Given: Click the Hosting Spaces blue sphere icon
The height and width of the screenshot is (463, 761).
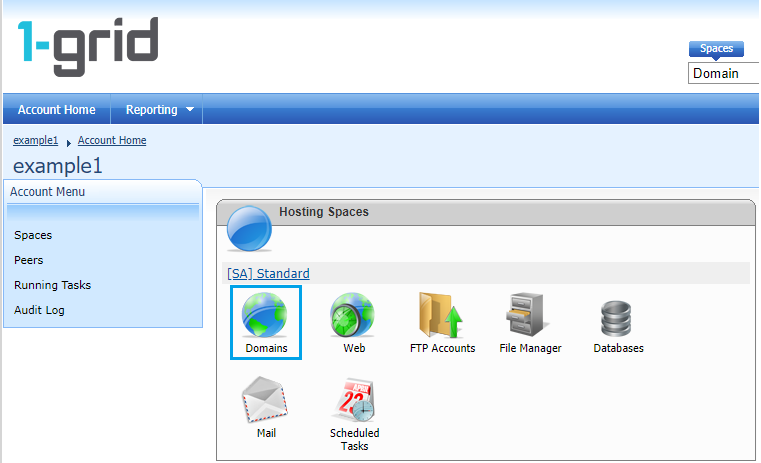Looking at the screenshot, I should pos(249,228).
